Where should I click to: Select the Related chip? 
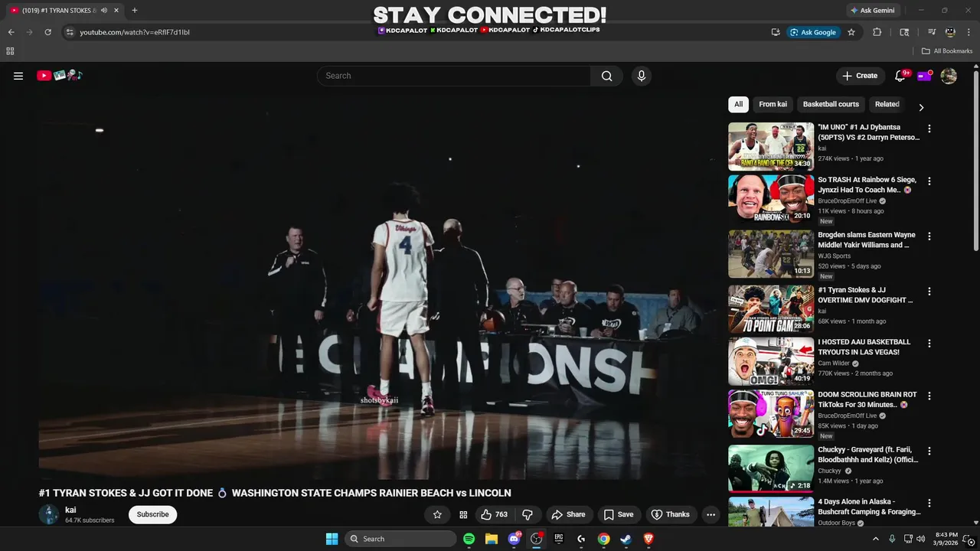coord(887,104)
